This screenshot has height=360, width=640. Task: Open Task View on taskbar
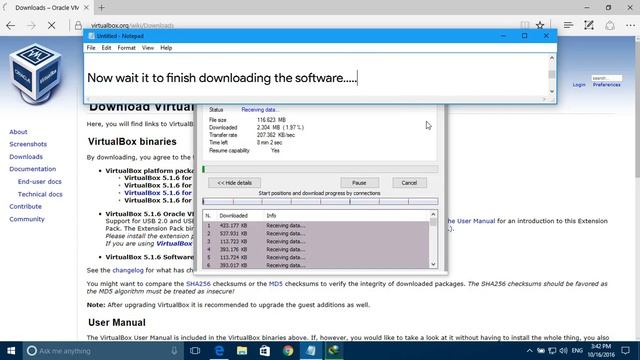[195, 351]
